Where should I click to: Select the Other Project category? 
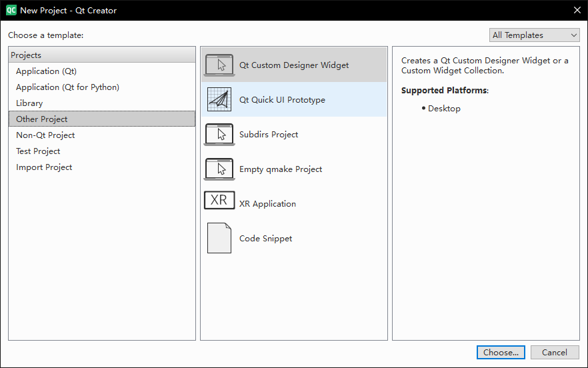(x=102, y=119)
